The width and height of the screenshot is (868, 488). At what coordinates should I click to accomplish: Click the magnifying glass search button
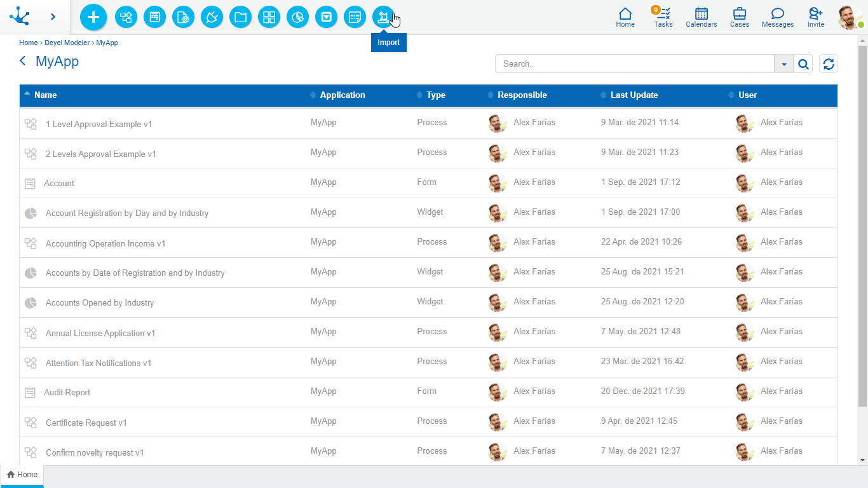pyautogui.click(x=803, y=64)
